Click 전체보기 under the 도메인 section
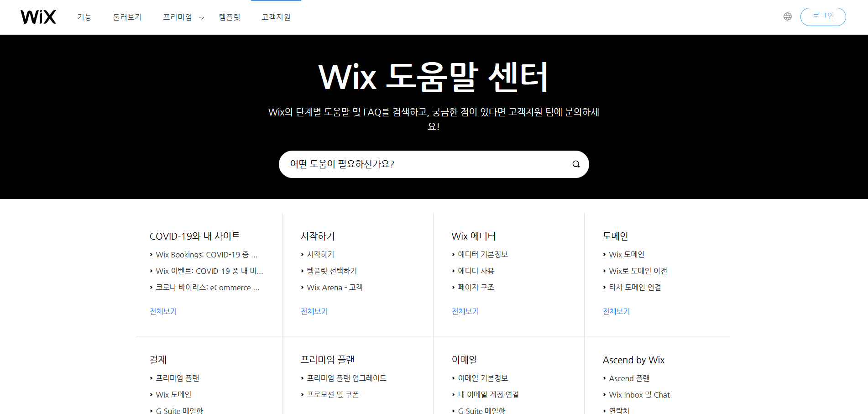This screenshot has height=414, width=868. (617, 311)
